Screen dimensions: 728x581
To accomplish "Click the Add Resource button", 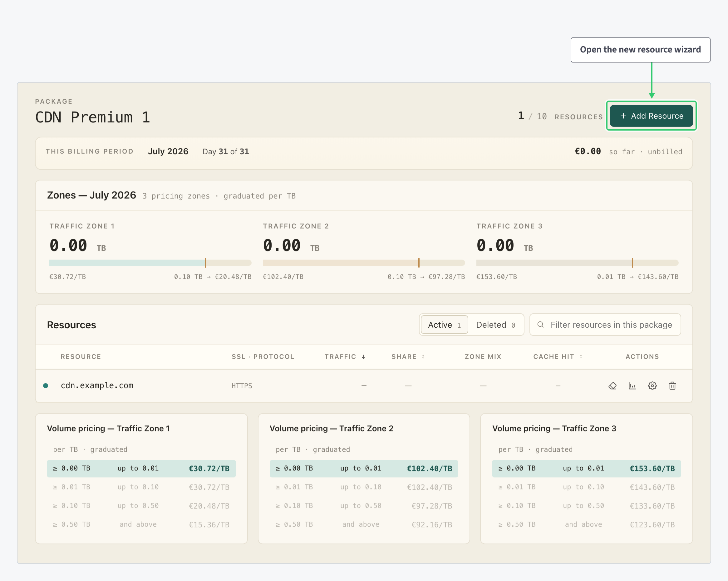I will pos(651,116).
